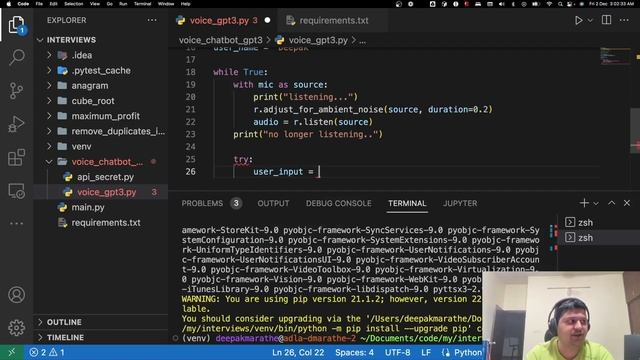The height and width of the screenshot is (360, 640).
Task: Open the Selection menu in menu bar
Action: [x=73, y=4]
